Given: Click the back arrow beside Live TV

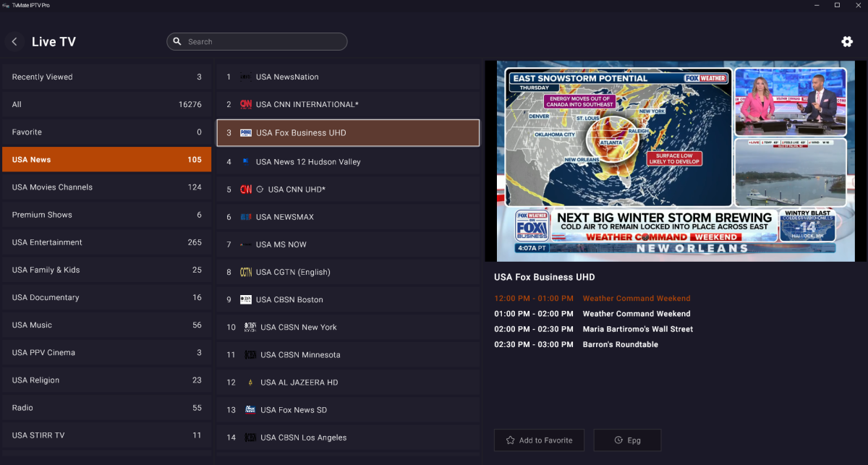Looking at the screenshot, I should pyautogui.click(x=14, y=42).
